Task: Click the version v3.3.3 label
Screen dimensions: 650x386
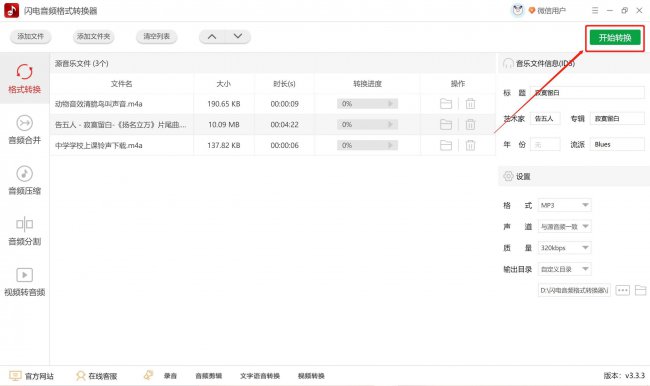Action: tap(624, 376)
